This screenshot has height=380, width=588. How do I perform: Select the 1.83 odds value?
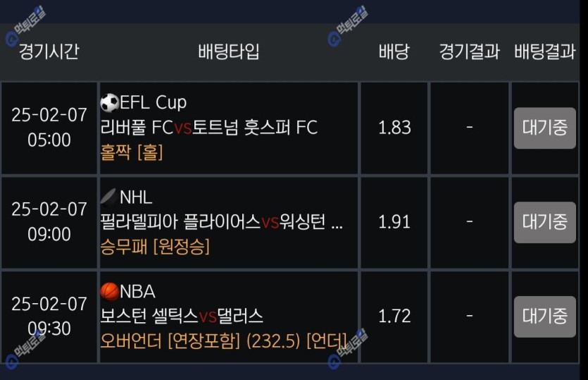(x=394, y=128)
